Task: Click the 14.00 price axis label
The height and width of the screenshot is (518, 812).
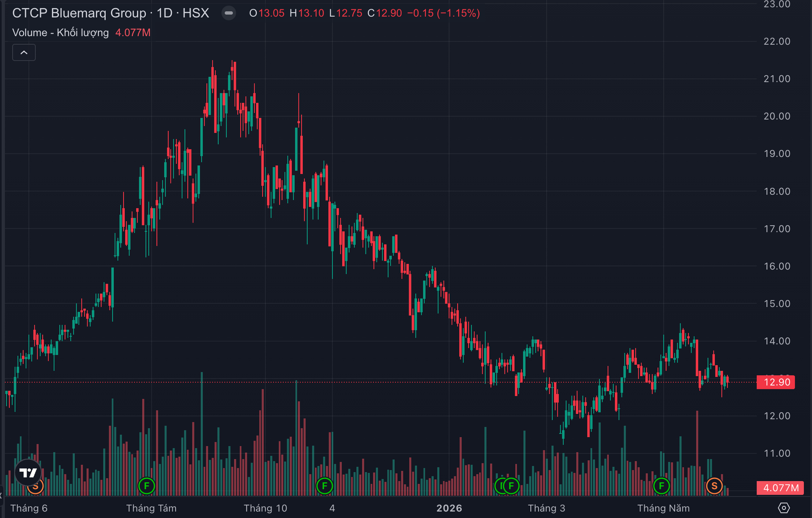Action: [777, 341]
